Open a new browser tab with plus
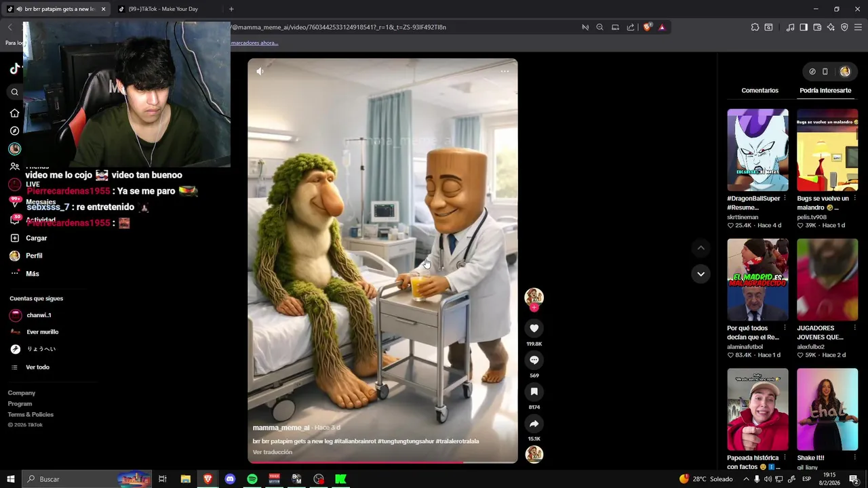868x488 pixels. [231, 9]
